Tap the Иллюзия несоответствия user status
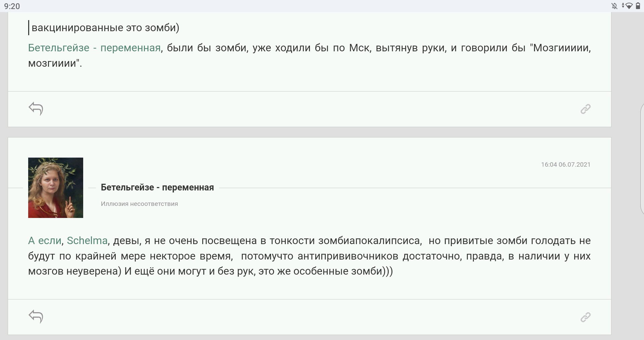 pos(140,204)
